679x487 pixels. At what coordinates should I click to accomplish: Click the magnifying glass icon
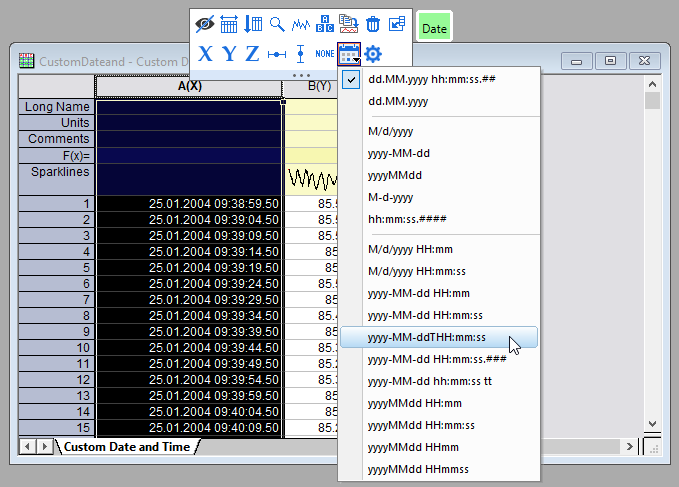277,25
